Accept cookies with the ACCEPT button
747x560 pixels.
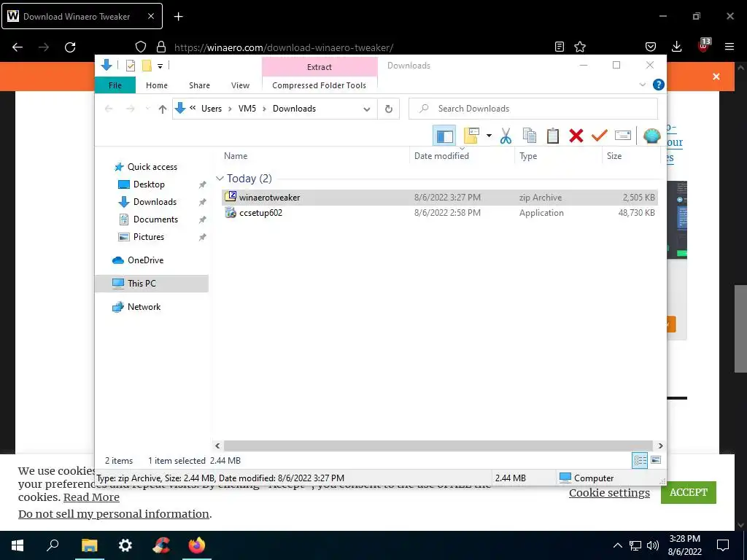pyautogui.click(x=689, y=492)
